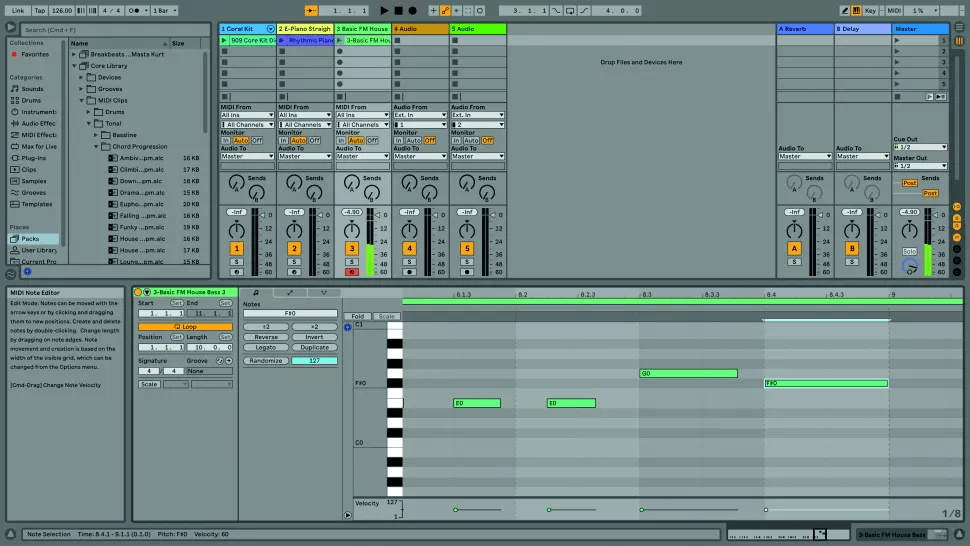Open the Audio To dropdown on track 1
The image size is (970, 546).
click(247, 156)
